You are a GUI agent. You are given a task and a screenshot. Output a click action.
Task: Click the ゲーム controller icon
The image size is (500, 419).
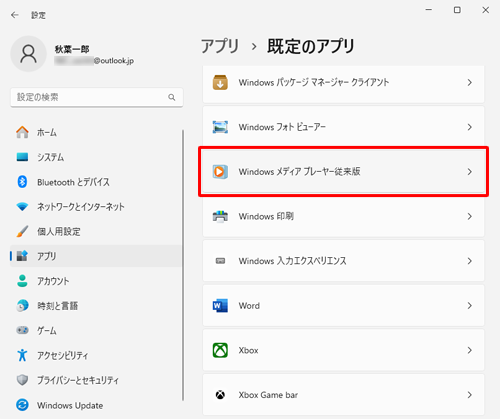[22, 330]
